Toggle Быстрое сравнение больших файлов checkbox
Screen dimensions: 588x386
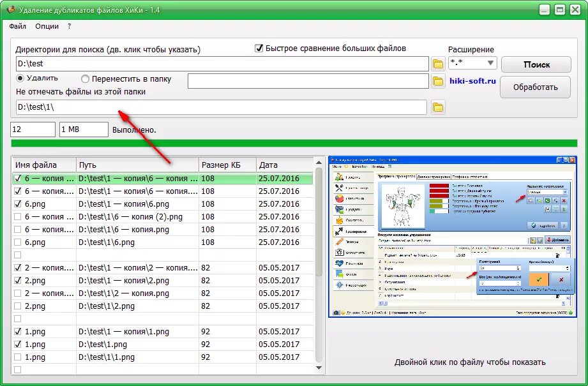pos(259,48)
